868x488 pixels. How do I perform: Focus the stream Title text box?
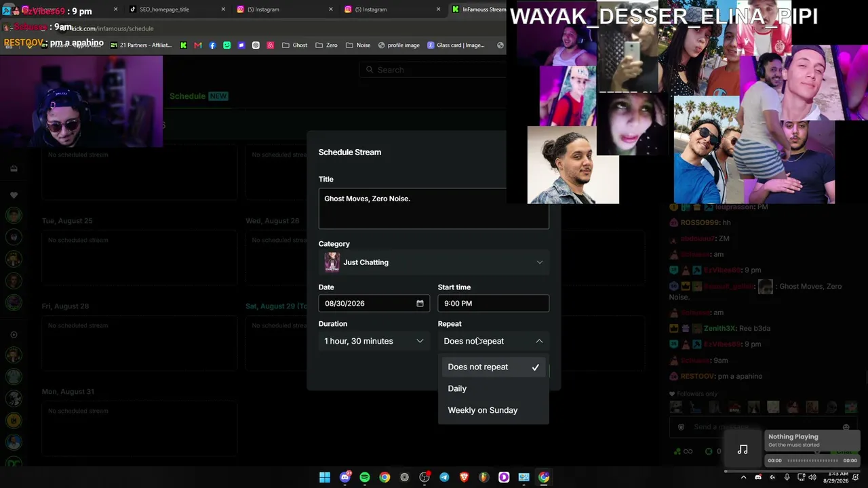click(434, 208)
